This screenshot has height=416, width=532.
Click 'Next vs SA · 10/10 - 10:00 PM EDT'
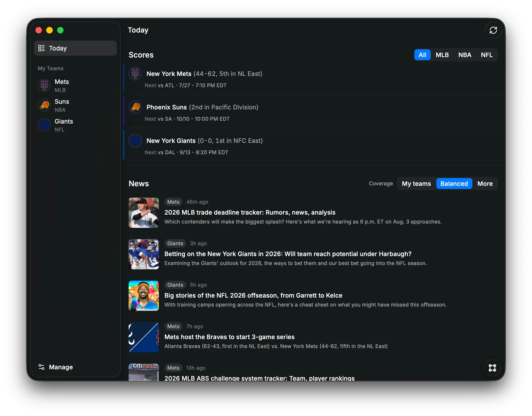[x=187, y=119]
